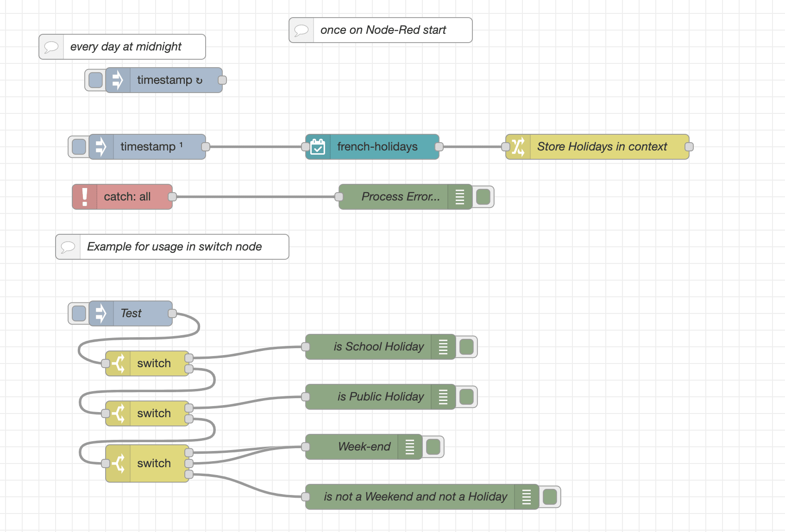The image size is (785, 532).
Task: Click the debug icon on Week-end node
Action: coord(409,446)
